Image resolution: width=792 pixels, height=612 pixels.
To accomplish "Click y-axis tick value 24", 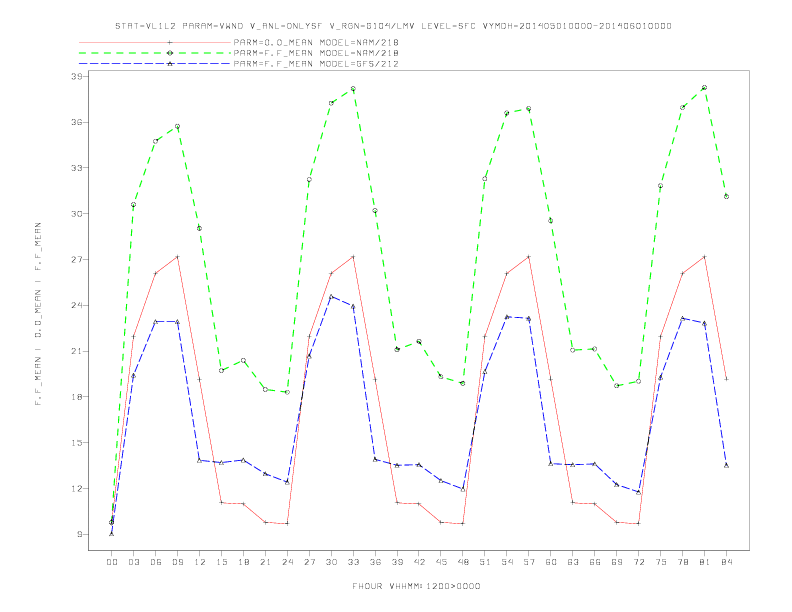I will coord(76,305).
